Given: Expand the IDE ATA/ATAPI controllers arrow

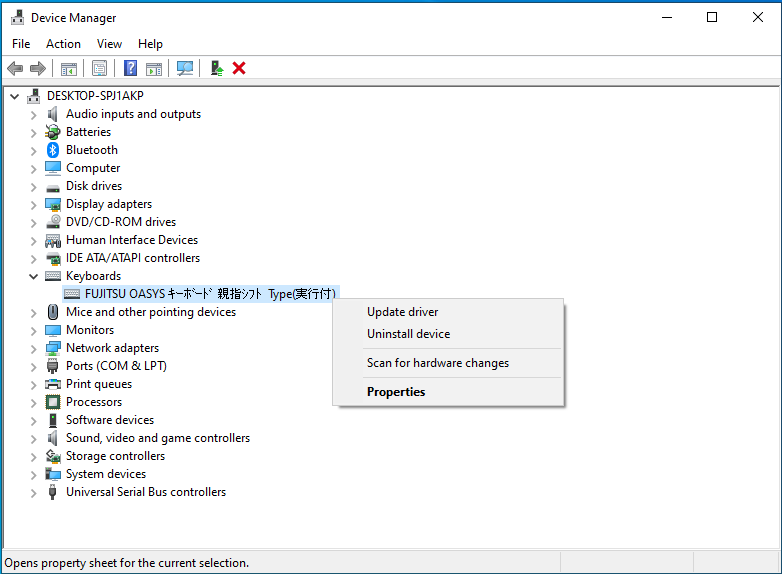Looking at the screenshot, I should (33, 259).
